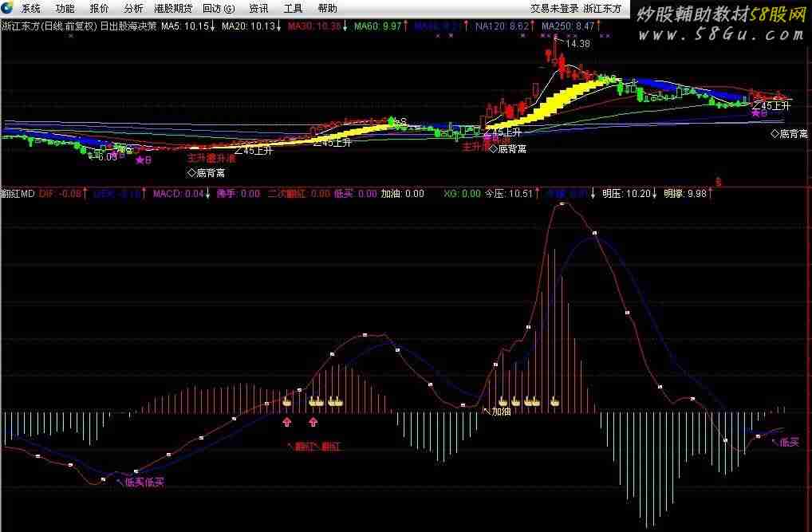The height and width of the screenshot is (532, 812).
Task: Click the ◇底背离 marker below 主升浪升浪
Action: click(x=206, y=172)
